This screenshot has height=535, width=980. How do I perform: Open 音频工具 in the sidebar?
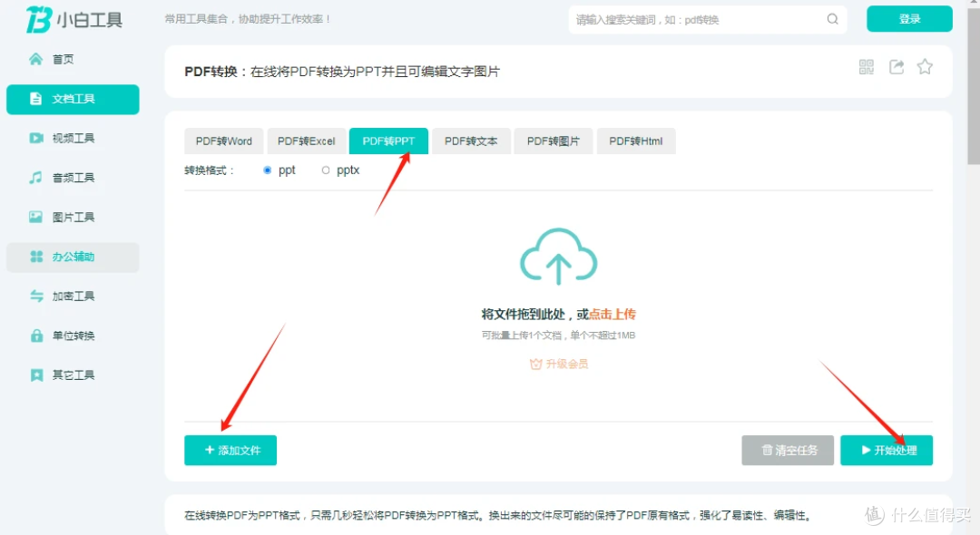73,178
